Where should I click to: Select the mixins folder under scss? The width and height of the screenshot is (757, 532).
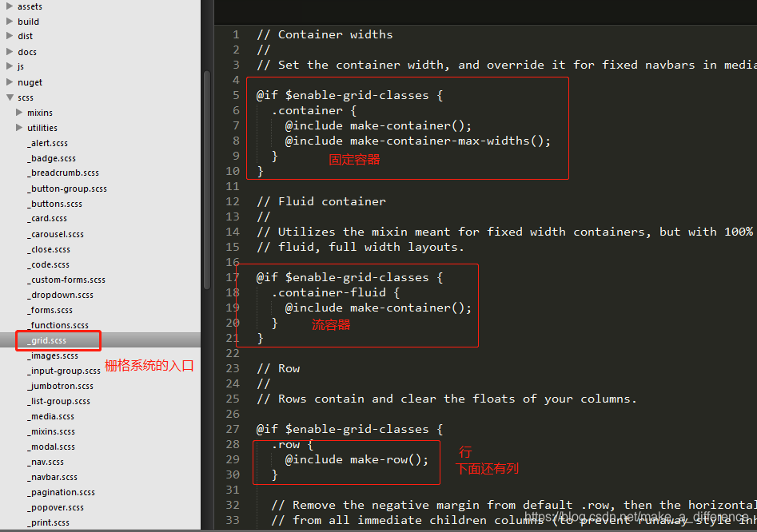40,113
